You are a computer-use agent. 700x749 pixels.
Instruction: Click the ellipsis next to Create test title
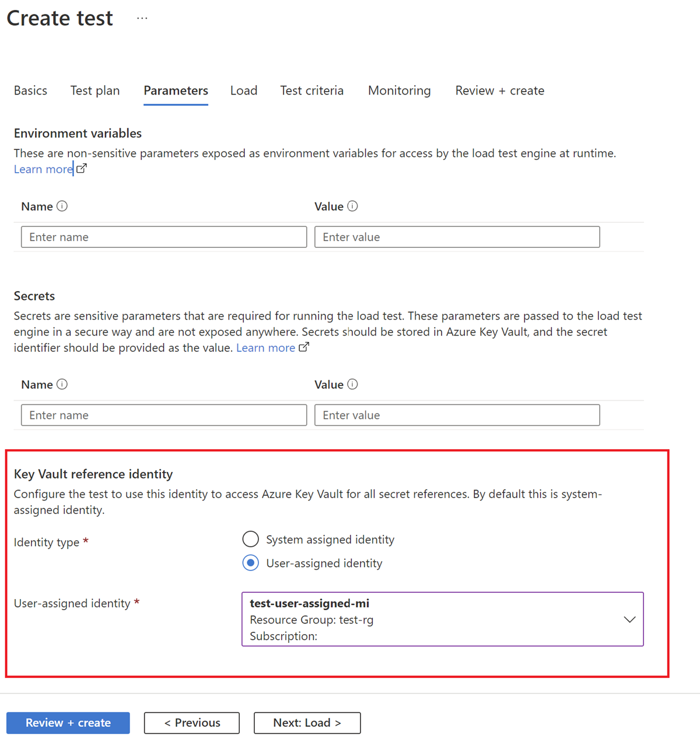(142, 18)
